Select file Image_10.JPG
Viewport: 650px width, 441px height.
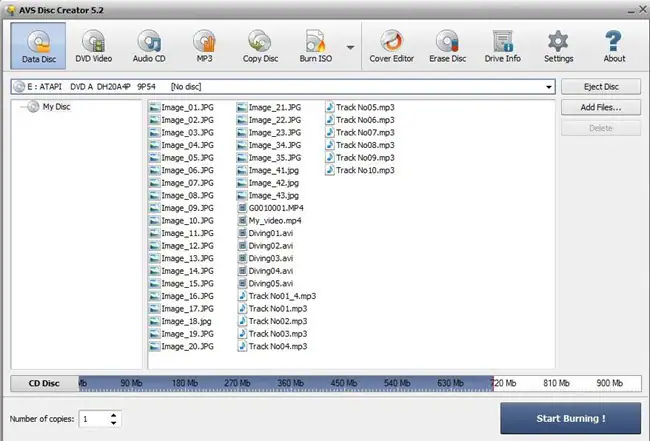click(x=182, y=221)
